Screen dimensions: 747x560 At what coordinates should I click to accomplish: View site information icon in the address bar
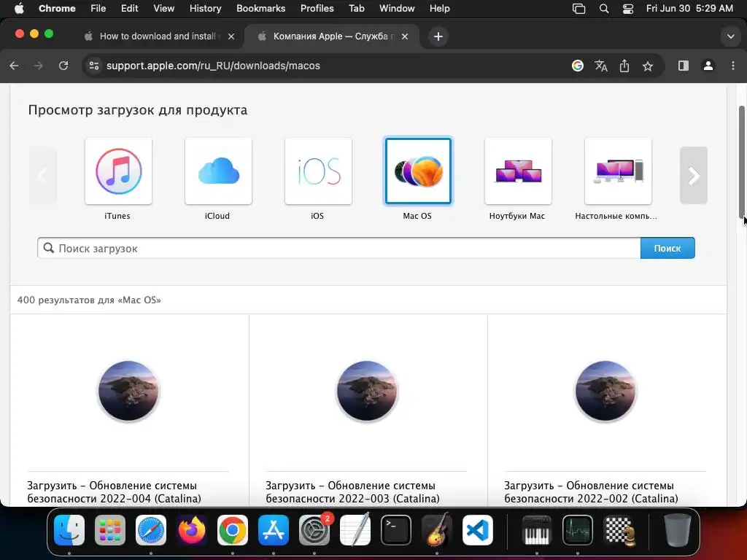pos(94,66)
